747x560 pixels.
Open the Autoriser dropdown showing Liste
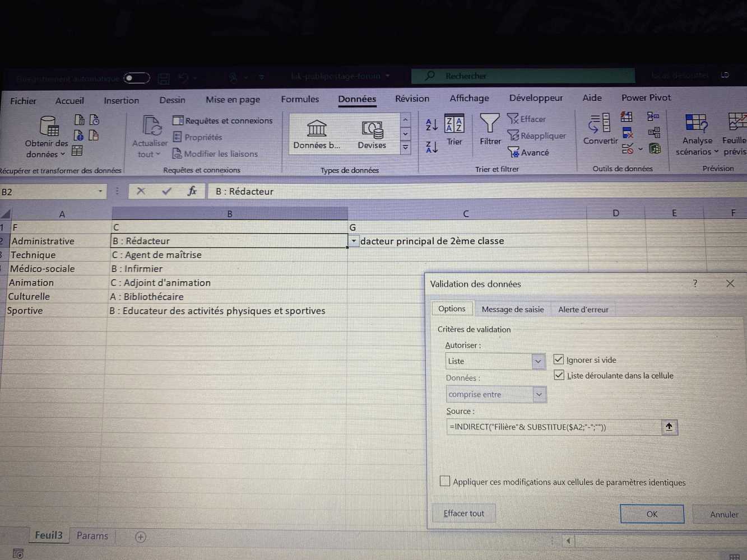[495, 361]
